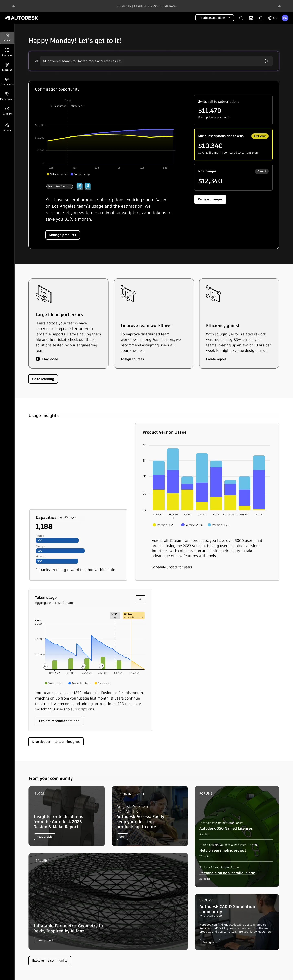The width and height of the screenshot is (293, 980).
Task: Click Assign courses link
Action: (132, 359)
